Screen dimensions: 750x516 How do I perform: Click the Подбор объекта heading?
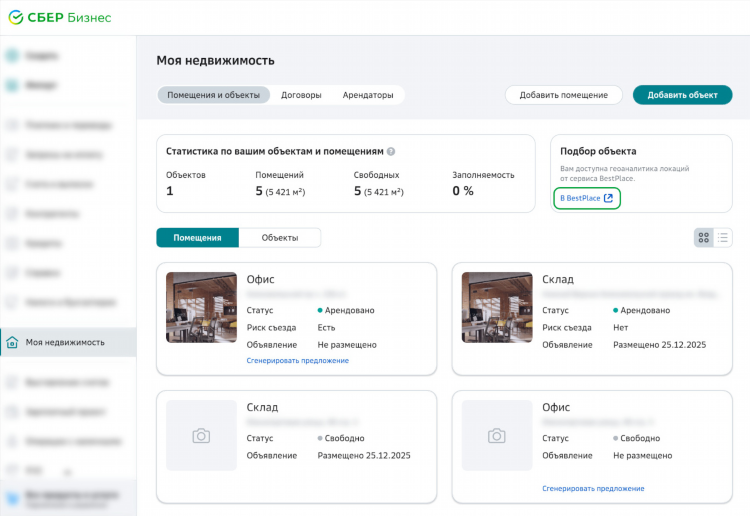coord(598,152)
